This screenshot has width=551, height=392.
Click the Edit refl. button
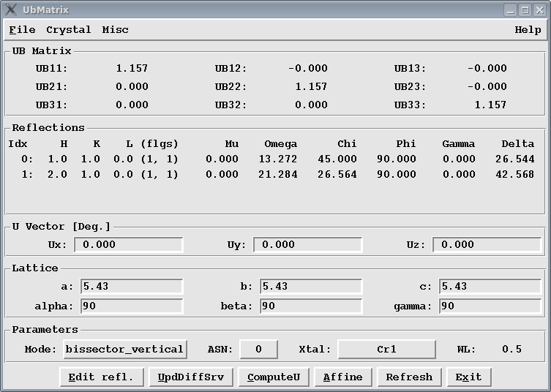point(102,377)
